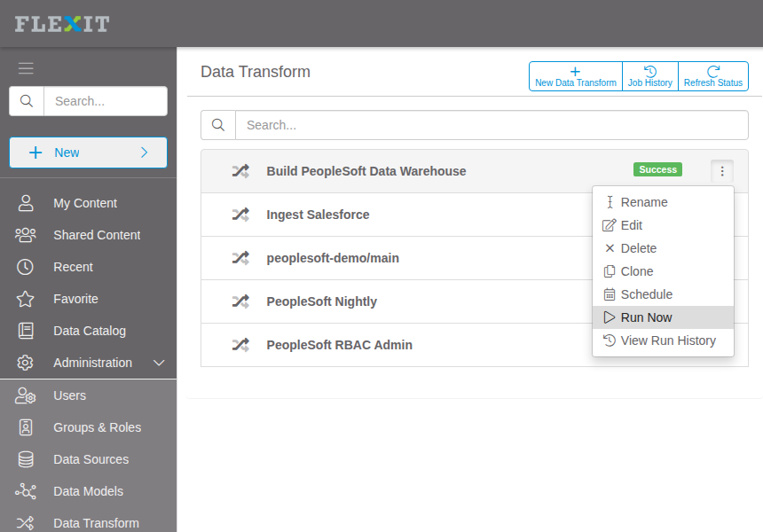Viewport: 763px width, 532px height.
Task: Click the shuffle icon beside PeopleSoft Nightly
Action: tap(240, 301)
